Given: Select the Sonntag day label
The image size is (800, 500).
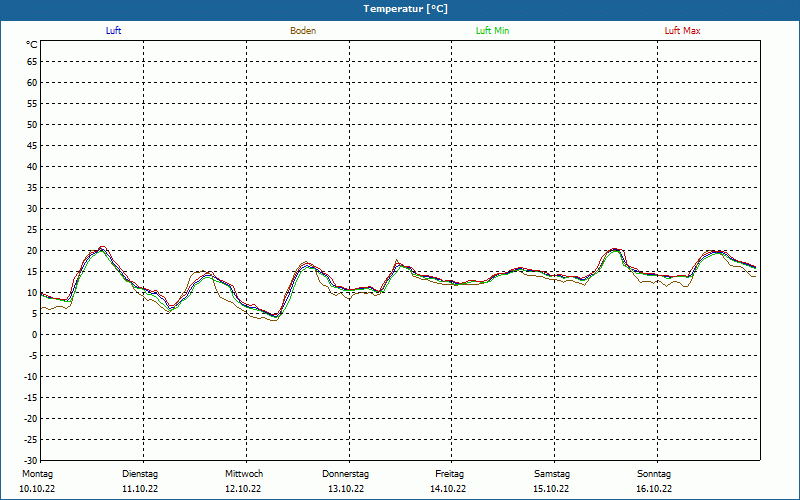Looking at the screenshot, I should (654, 474).
